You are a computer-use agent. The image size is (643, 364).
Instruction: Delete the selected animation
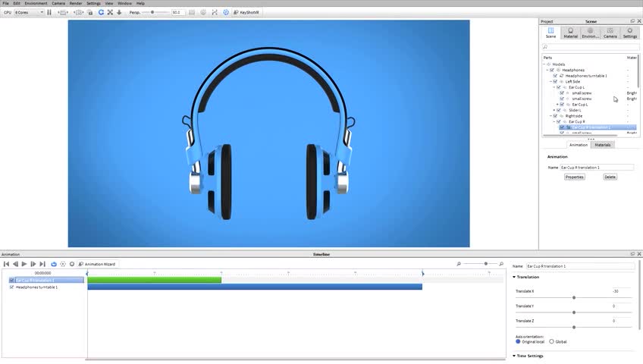[610, 177]
